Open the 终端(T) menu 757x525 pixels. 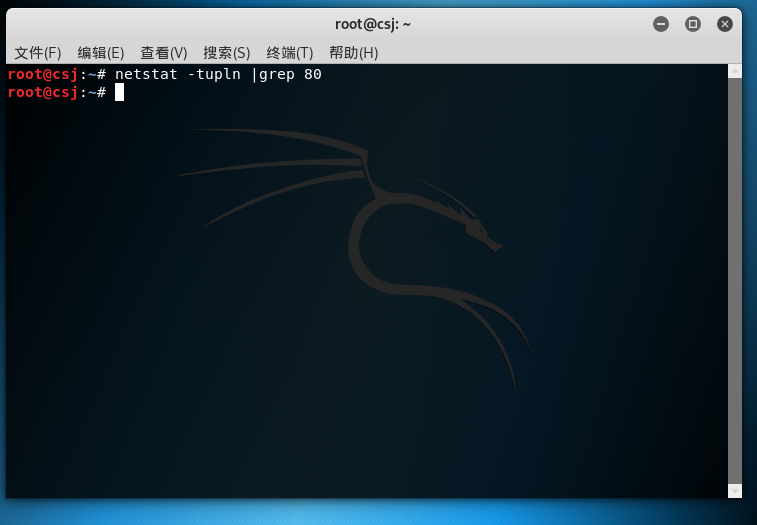tap(290, 53)
